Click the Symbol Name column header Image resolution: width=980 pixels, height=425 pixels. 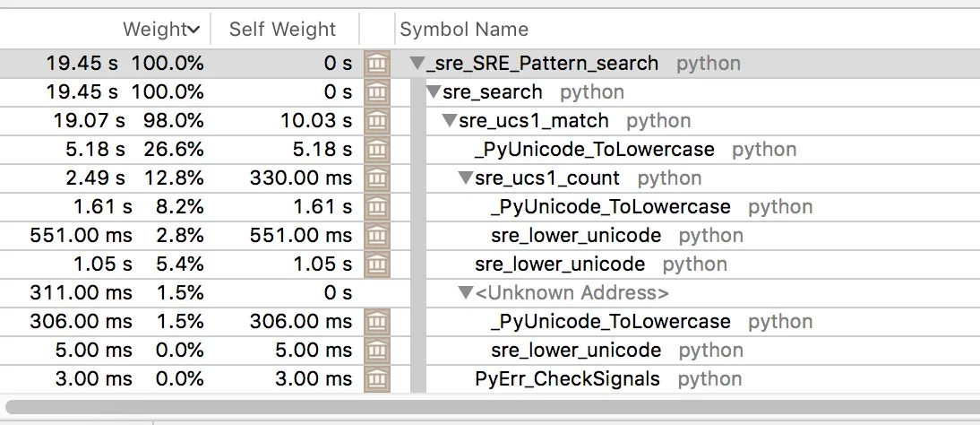464,30
